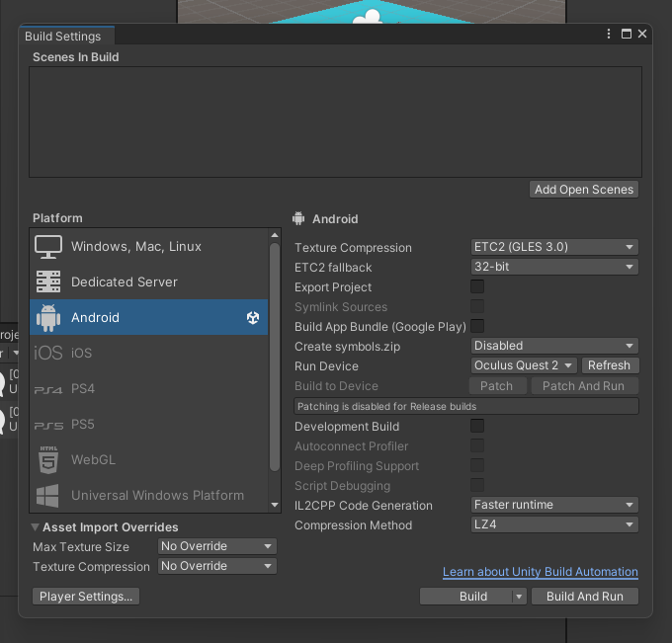This screenshot has height=643, width=672.
Task: Click the Unity logo on the Android row
Action: 253,317
